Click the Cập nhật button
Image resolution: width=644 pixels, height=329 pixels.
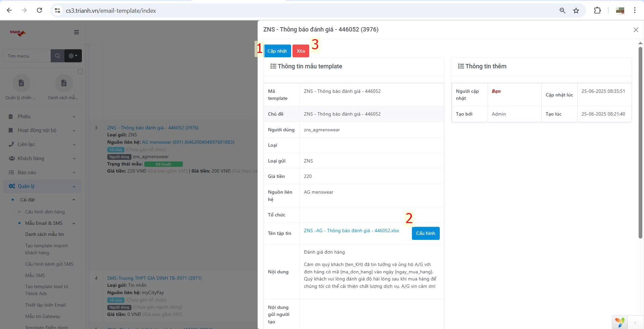[277, 51]
